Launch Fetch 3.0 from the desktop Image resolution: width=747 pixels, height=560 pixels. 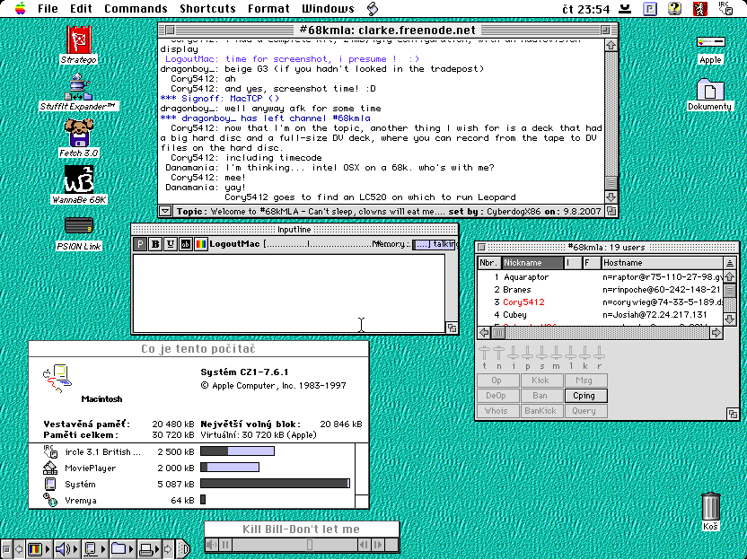[79, 134]
